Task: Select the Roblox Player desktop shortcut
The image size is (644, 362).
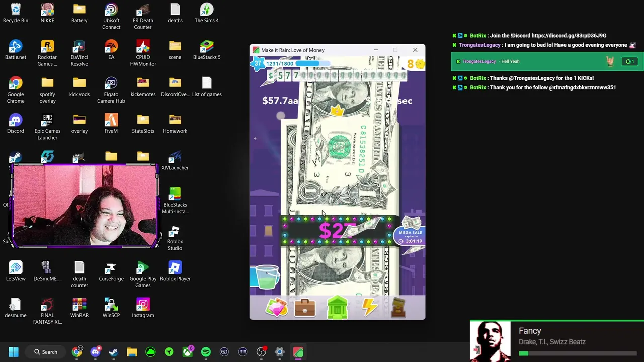Action: 175,271
